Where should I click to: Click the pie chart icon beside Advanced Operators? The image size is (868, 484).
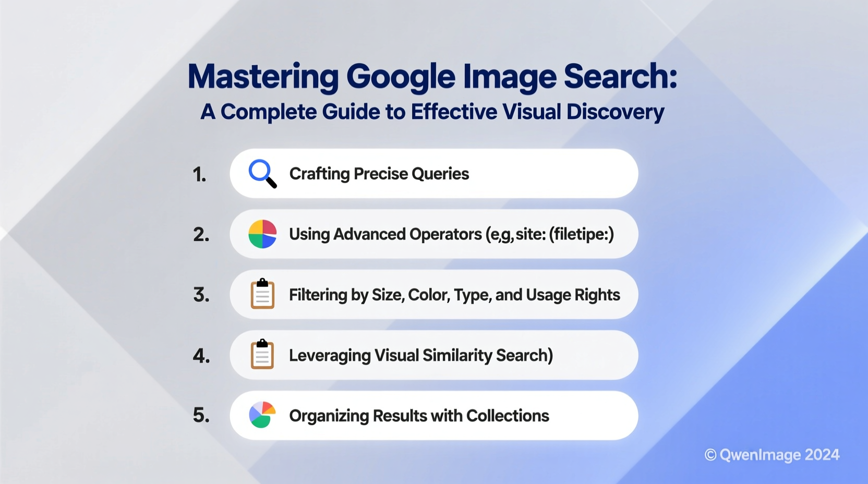tap(263, 234)
